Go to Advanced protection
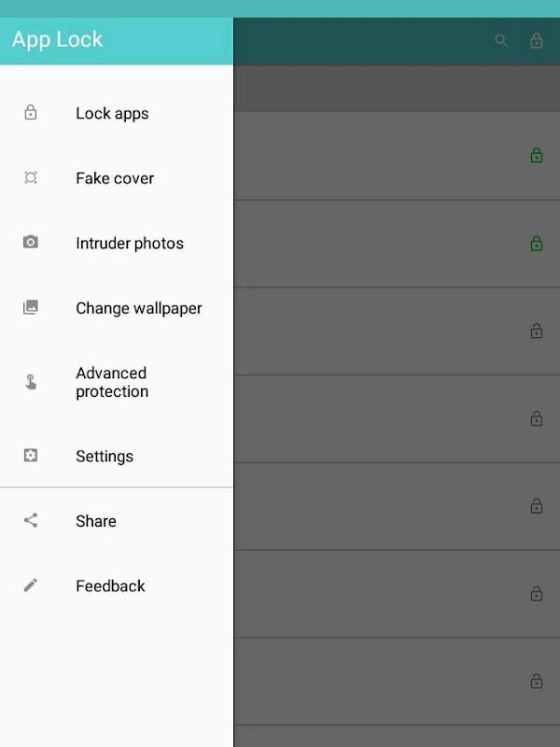The image size is (560, 747). [112, 382]
